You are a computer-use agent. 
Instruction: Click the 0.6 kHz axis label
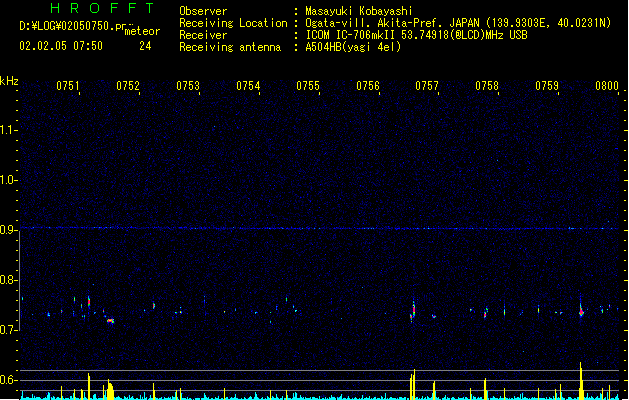(8, 380)
